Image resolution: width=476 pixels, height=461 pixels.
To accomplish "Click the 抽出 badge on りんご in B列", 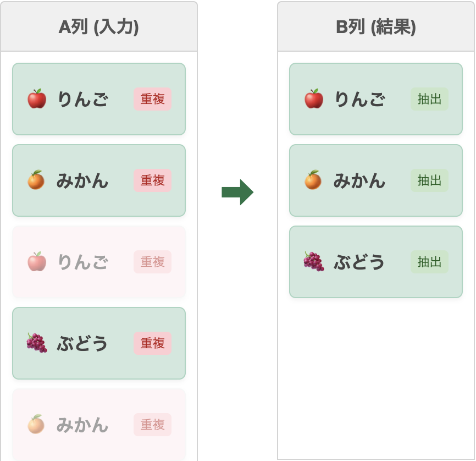I will click(x=430, y=99).
